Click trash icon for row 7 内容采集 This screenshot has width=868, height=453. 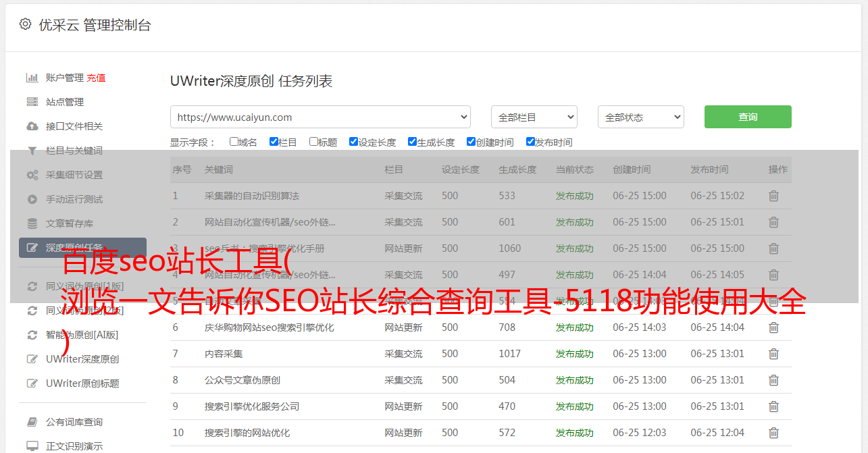tap(773, 354)
